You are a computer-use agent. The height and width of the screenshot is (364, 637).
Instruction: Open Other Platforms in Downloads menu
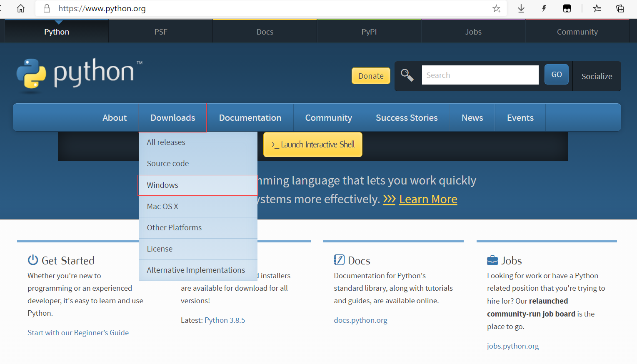click(x=198, y=228)
